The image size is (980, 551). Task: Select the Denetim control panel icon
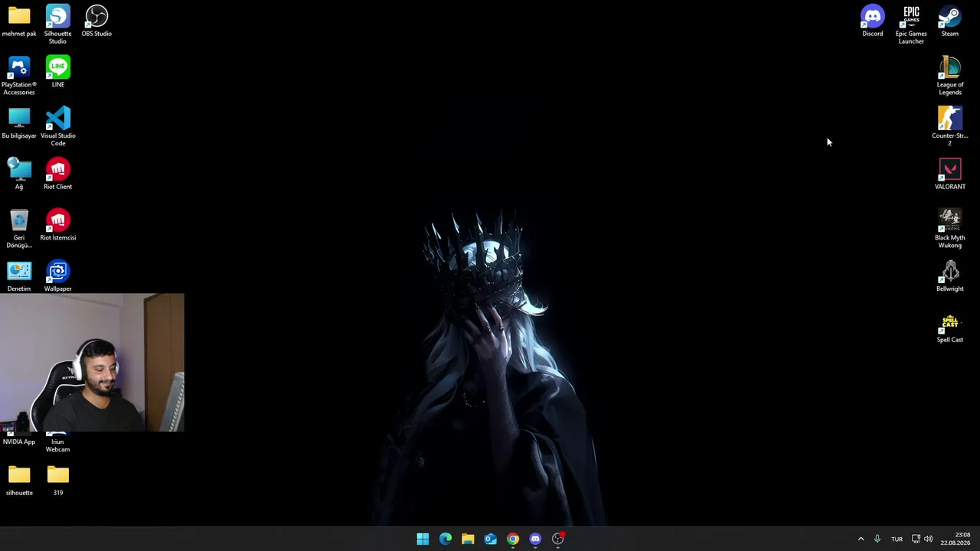tap(19, 276)
